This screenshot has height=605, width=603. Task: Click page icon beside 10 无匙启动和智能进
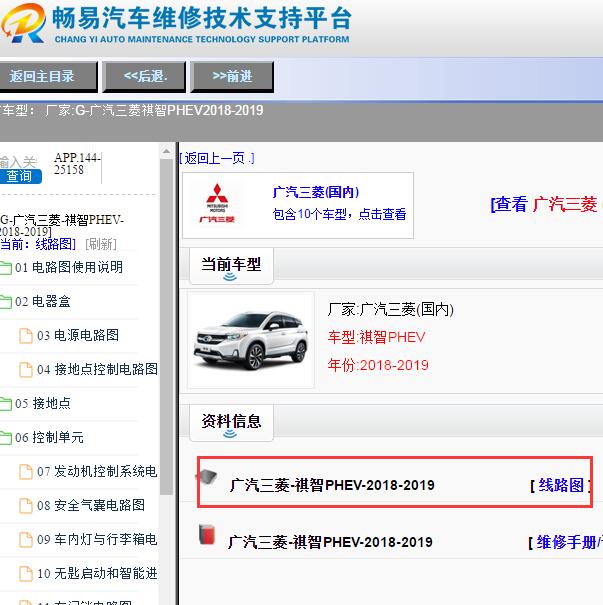click(26, 573)
